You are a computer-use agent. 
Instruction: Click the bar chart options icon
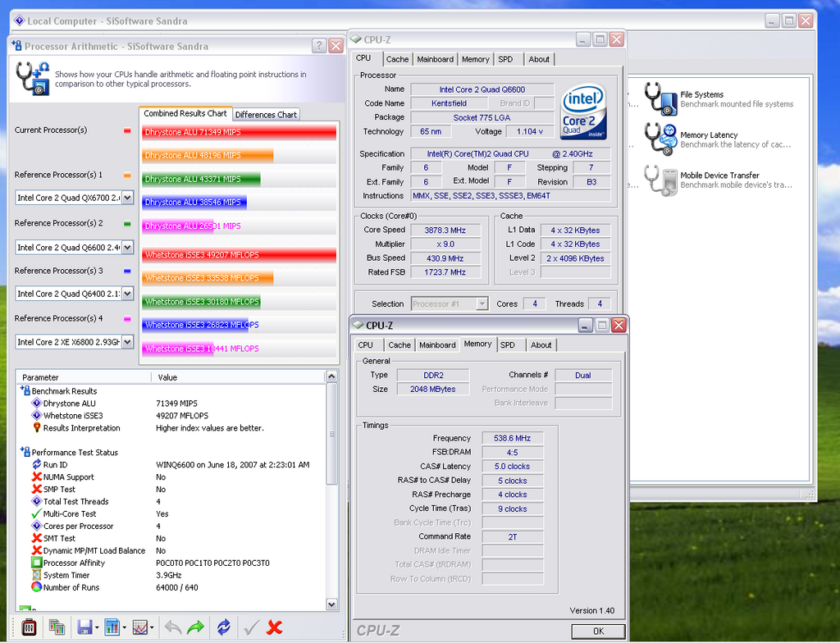point(112,627)
